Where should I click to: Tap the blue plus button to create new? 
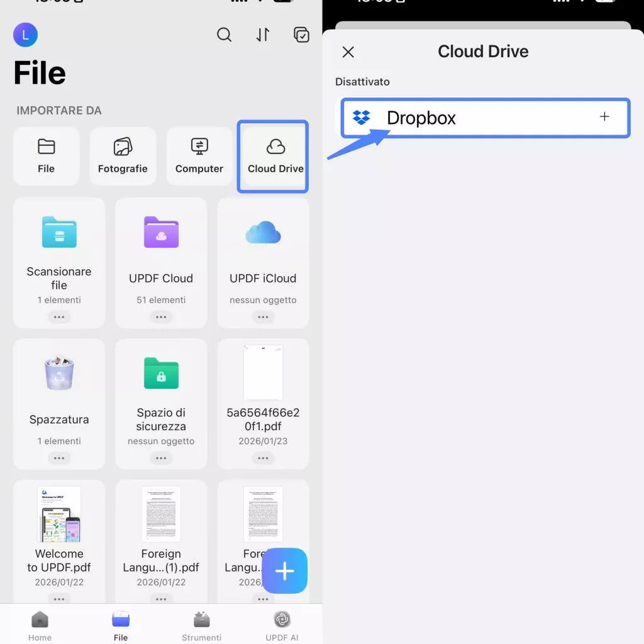(x=284, y=571)
